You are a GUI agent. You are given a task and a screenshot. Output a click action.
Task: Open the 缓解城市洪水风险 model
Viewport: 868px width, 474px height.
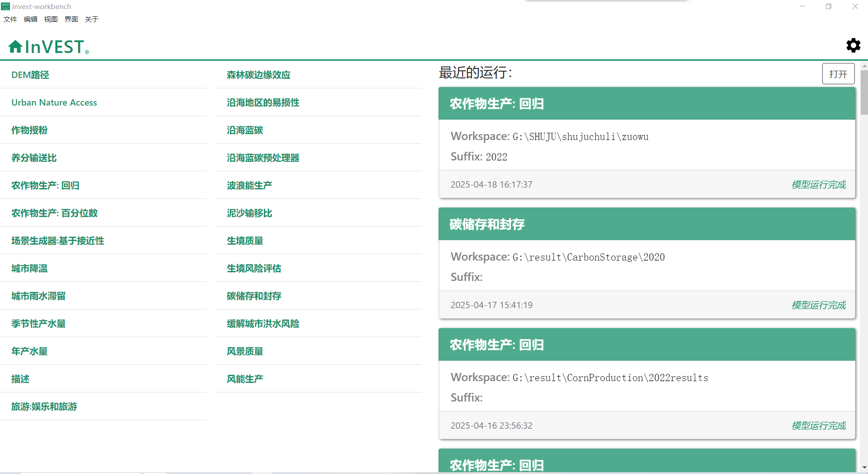318,324
